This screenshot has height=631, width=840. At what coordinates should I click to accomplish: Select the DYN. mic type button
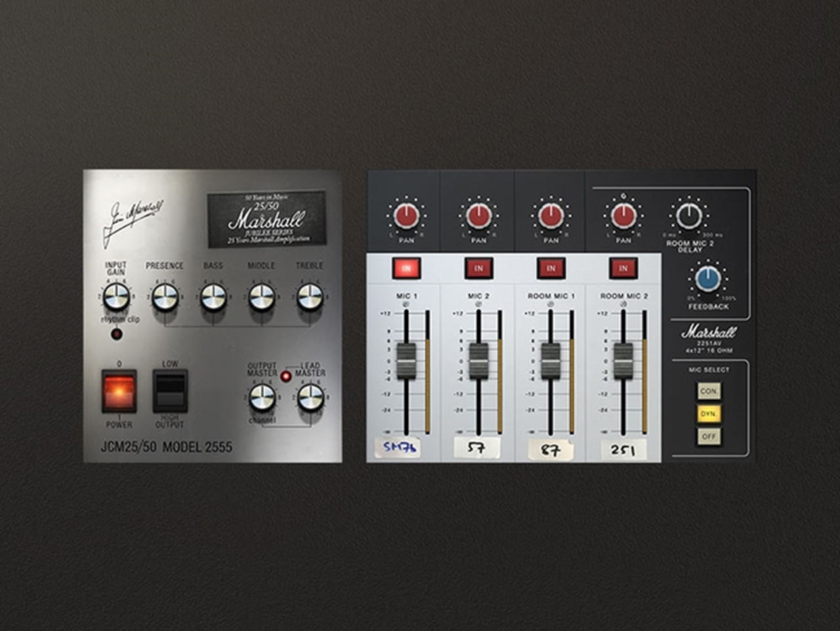click(x=709, y=414)
